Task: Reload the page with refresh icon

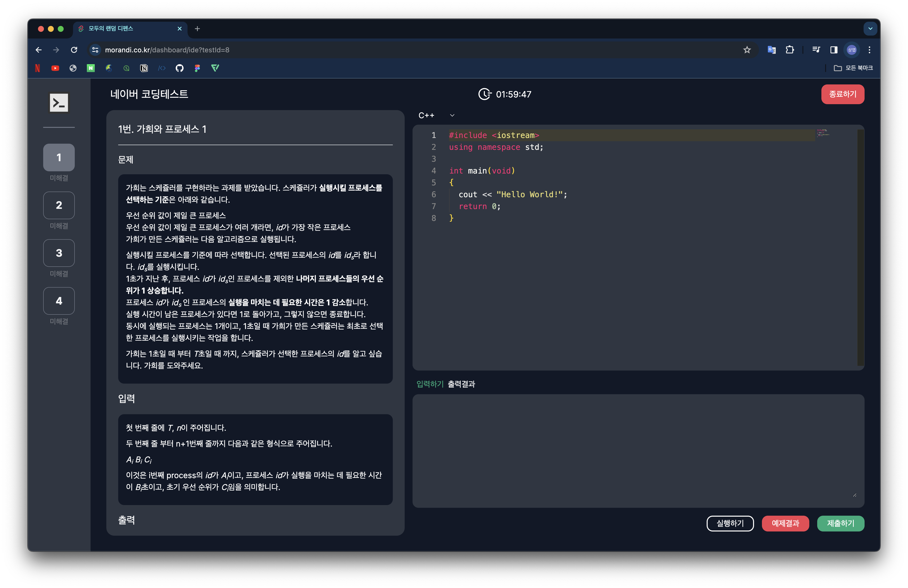Action: (x=74, y=50)
